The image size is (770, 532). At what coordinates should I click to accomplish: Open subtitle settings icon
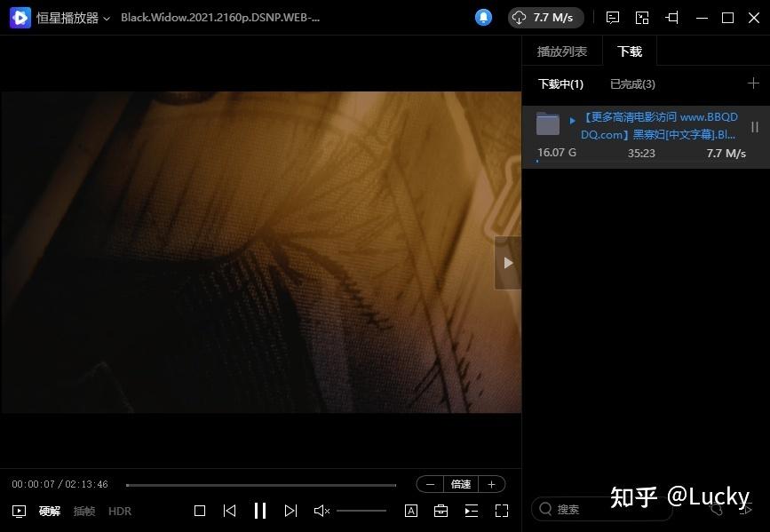(411, 511)
